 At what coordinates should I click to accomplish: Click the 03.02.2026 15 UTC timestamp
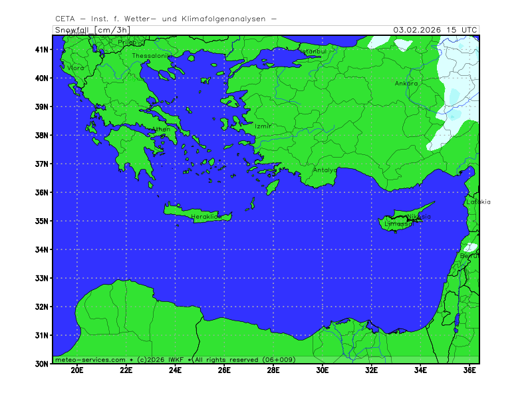tap(435, 29)
